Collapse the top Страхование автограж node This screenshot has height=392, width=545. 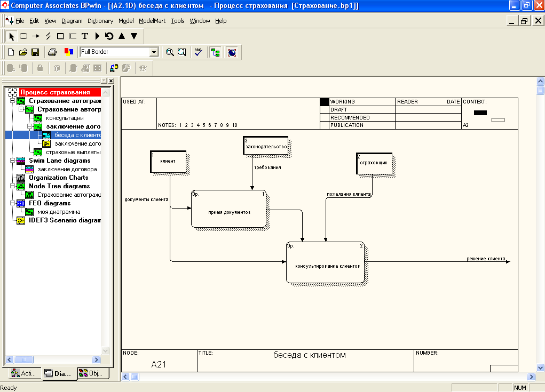click(x=12, y=101)
